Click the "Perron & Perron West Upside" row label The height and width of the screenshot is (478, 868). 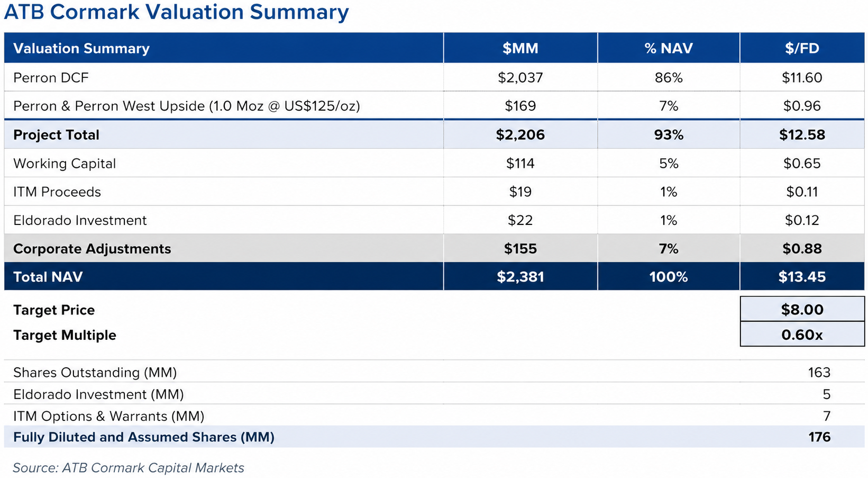pyautogui.click(x=187, y=106)
